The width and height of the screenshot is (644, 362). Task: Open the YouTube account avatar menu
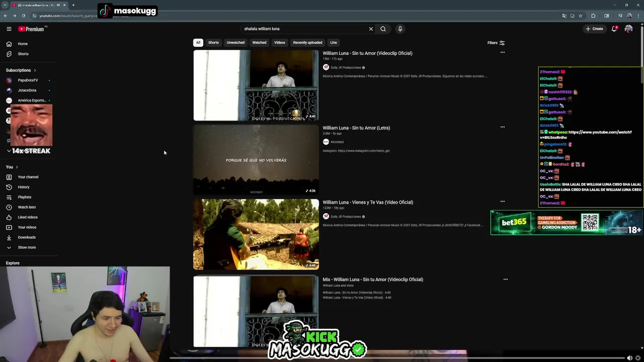(628, 29)
